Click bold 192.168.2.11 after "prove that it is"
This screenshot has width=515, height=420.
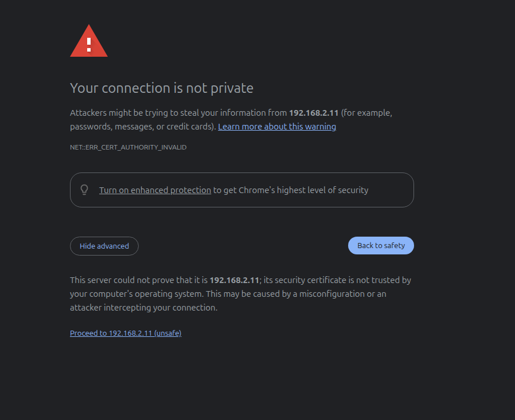235,280
